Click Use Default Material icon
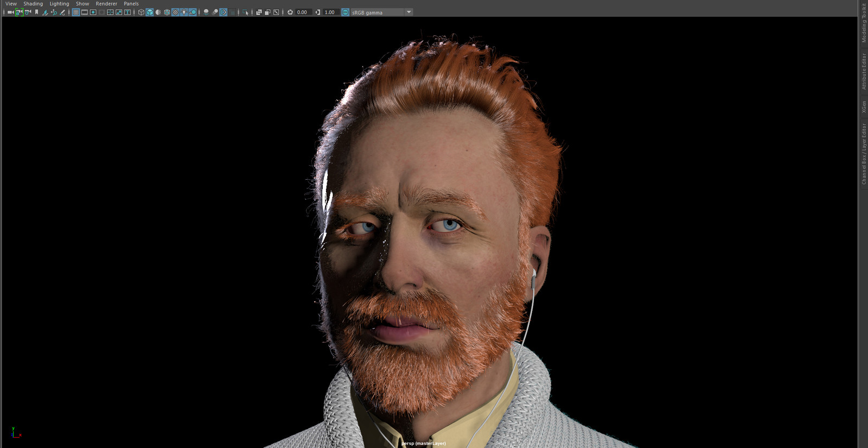This screenshot has height=448, width=868. click(158, 12)
